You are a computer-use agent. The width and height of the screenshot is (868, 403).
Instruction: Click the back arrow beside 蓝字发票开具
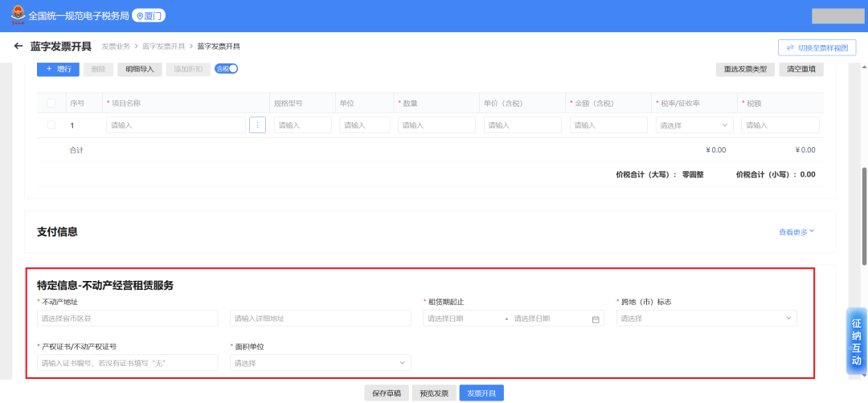point(18,47)
